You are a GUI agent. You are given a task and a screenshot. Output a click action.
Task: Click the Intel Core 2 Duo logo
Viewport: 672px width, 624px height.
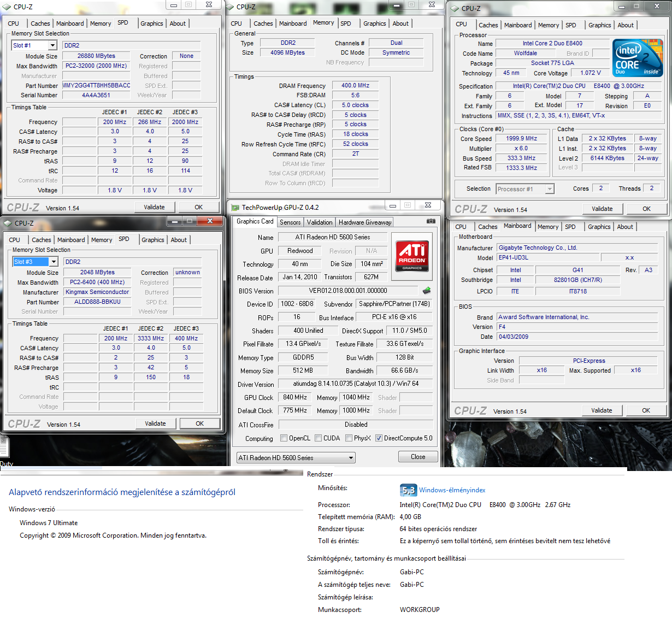point(637,57)
